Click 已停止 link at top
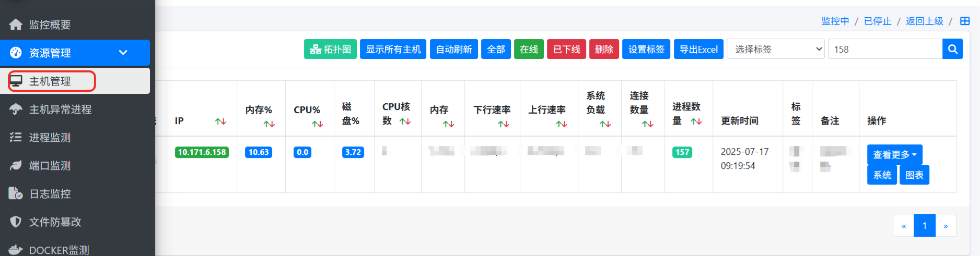Screen dimensions: 980x256 pos(878,21)
